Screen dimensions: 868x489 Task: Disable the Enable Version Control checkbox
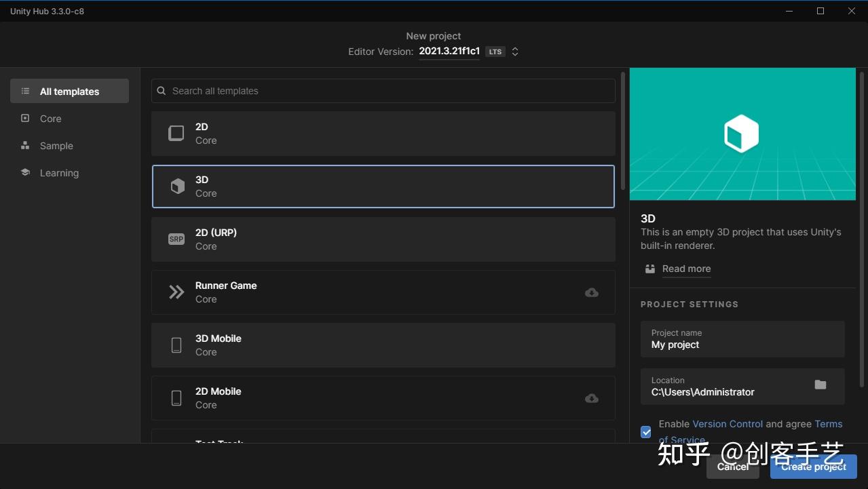point(645,431)
